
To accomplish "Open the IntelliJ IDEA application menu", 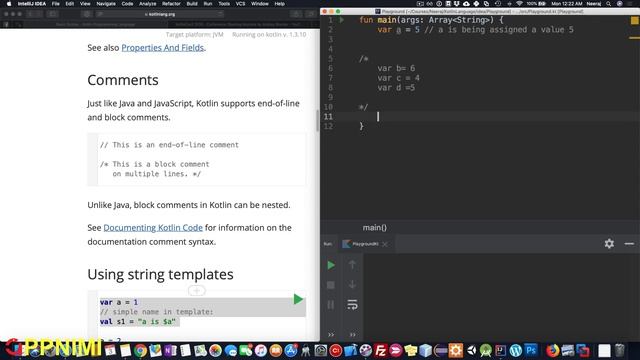I will pos(32,4).
